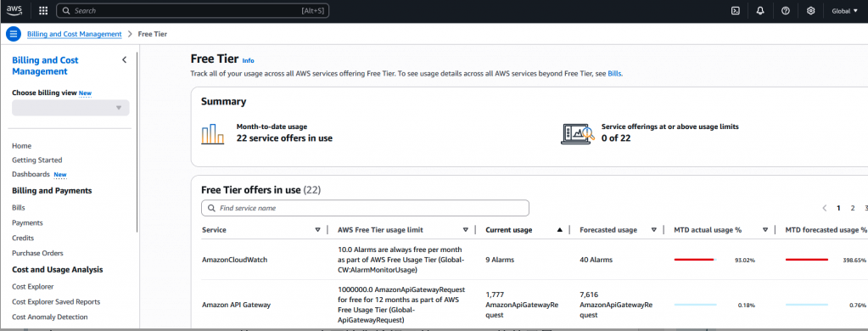
Task: Open the services grid menu
Action: pos(43,10)
